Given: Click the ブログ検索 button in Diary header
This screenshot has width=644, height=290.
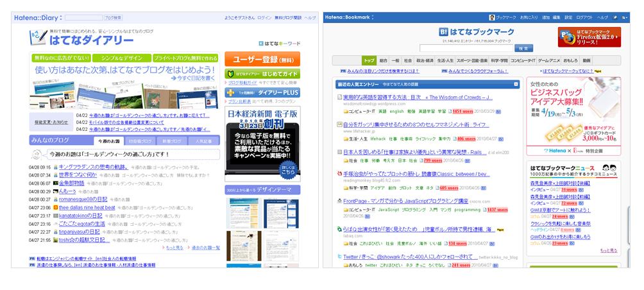Looking at the screenshot, I should tap(112, 18).
